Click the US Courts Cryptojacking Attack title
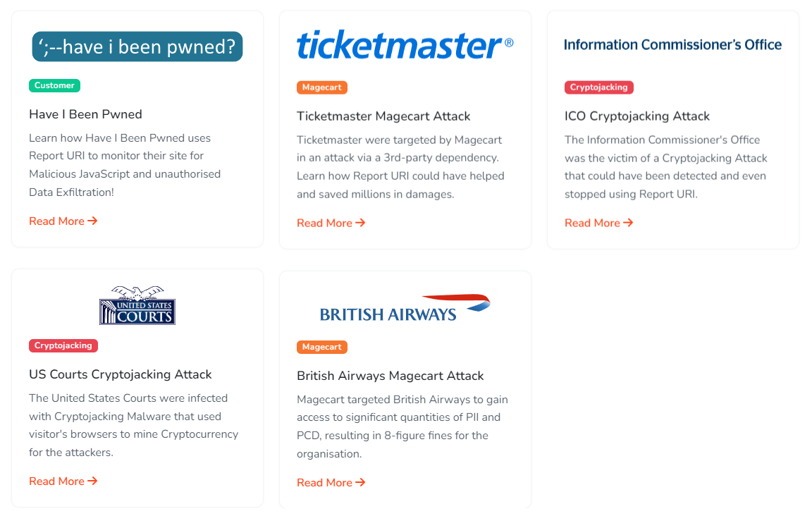812x516 pixels. pyautogui.click(x=121, y=374)
